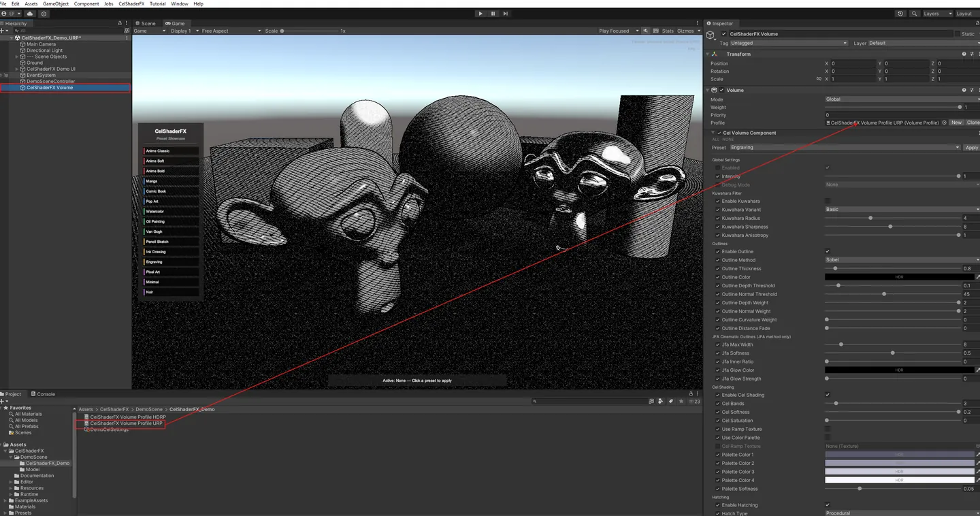Click the search by label tag icon in Project

pos(671,402)
